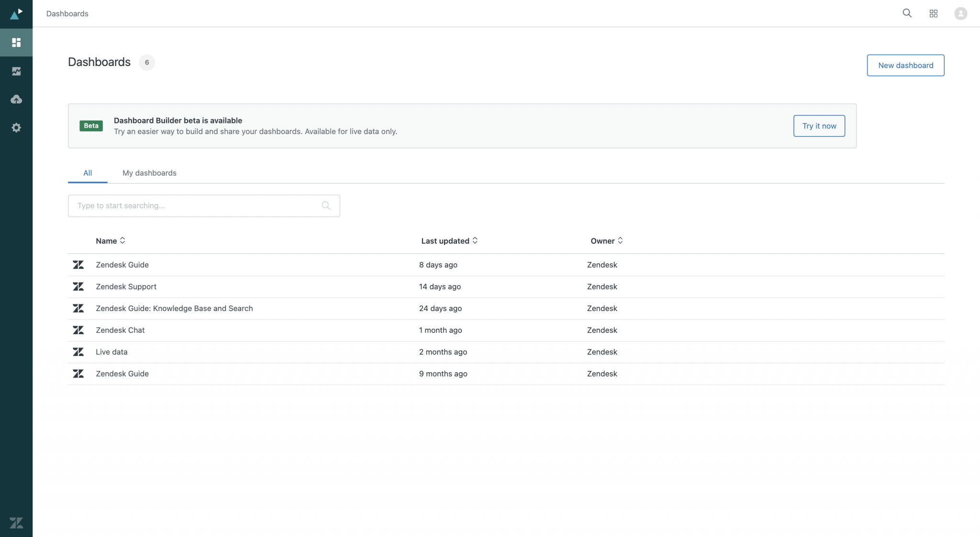Click the Explore logo in the top-left corner
The width and height of the screenshot is (980, 537).
click(16, 13)
